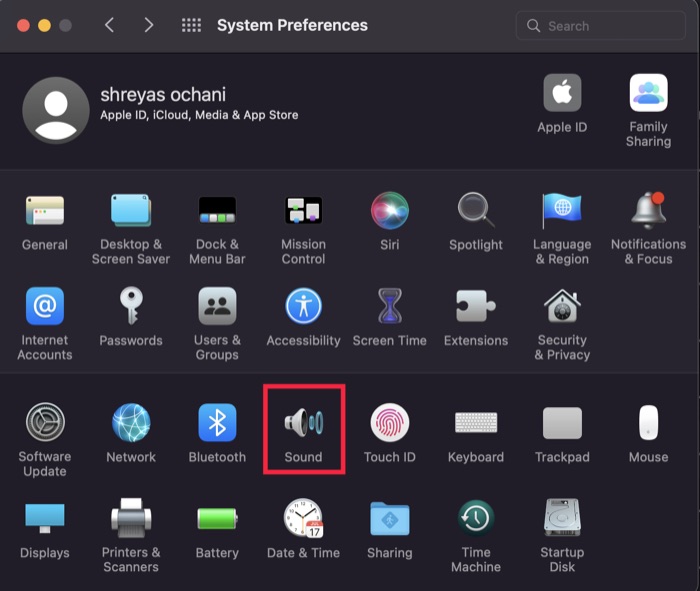Click the user profile avatar picture
Viewport: 700px width, 591px height.
56,110
